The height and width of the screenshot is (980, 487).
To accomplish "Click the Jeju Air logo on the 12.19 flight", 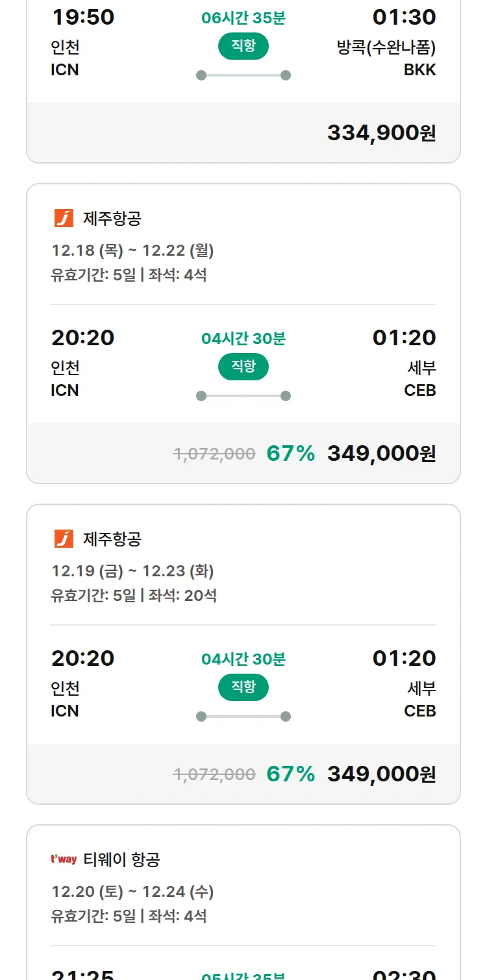I will pyautogui.click(x=64, y=539).
